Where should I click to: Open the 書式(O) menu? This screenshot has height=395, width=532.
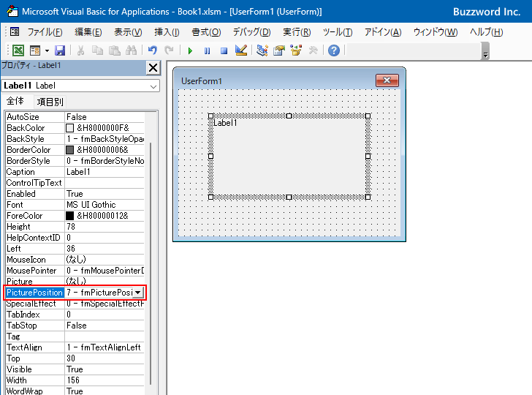pyautogui.click(x=206, y=32)
